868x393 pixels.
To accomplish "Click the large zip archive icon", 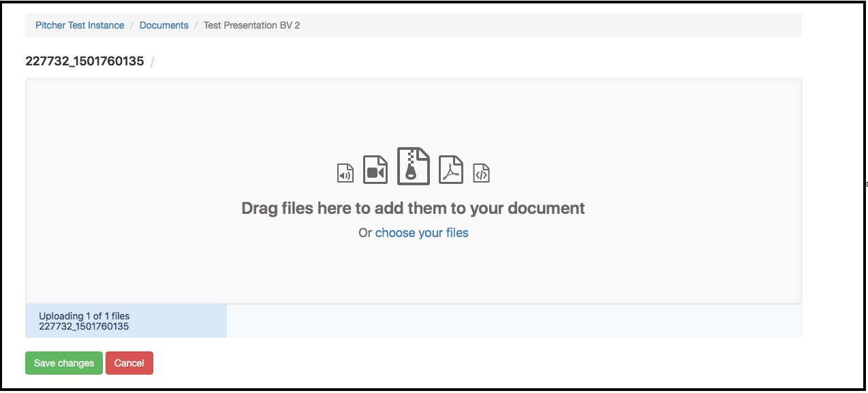I will (414, 166).
